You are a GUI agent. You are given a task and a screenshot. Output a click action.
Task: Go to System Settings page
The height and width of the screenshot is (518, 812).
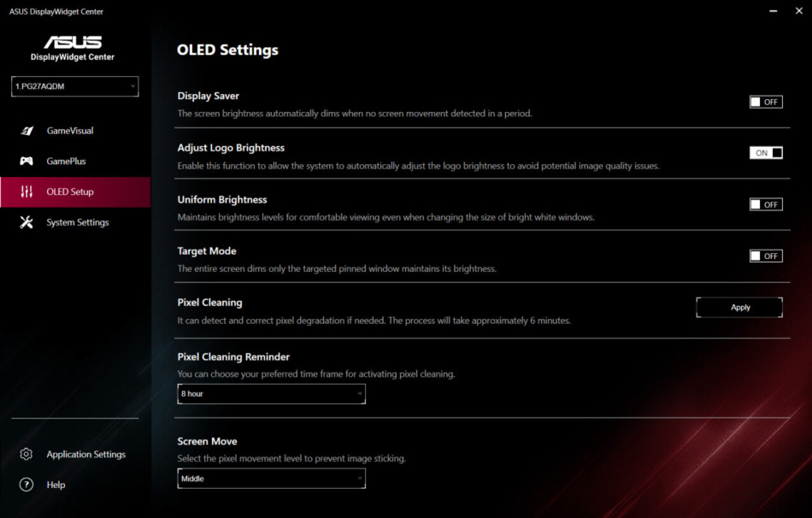78,222
